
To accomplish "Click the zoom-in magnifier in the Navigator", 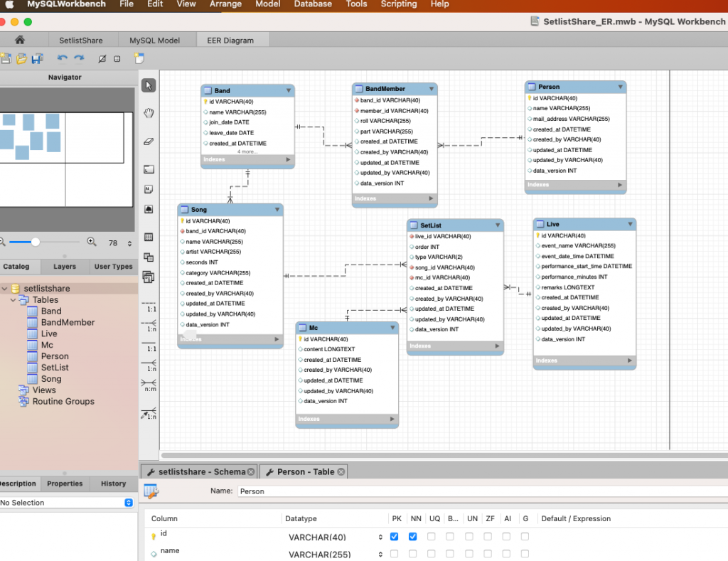I will [92, 242].
